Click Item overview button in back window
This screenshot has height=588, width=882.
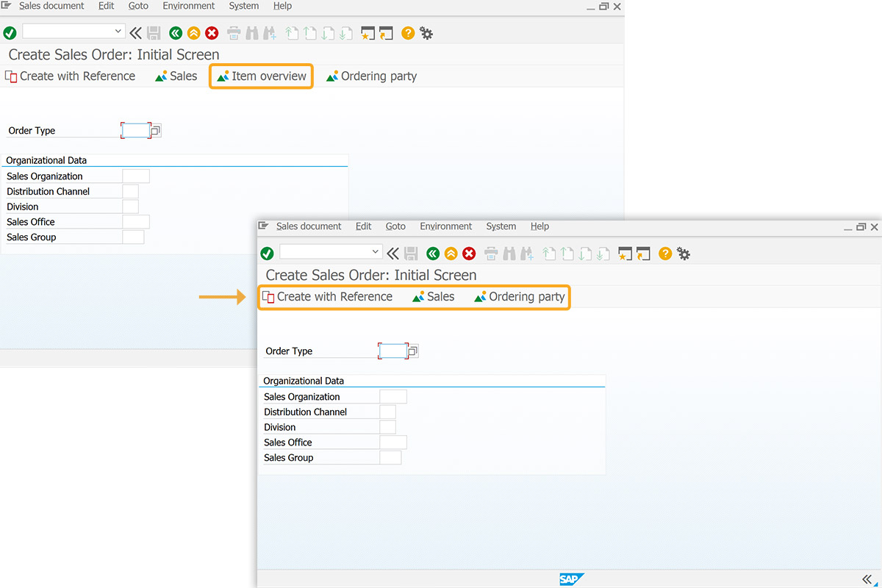pos(262,76)
